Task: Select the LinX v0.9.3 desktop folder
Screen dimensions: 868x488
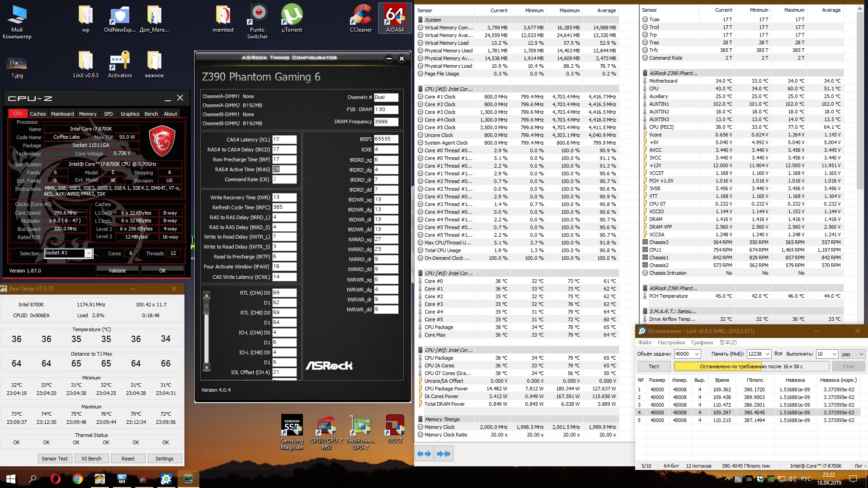Action: click(85, 64)
